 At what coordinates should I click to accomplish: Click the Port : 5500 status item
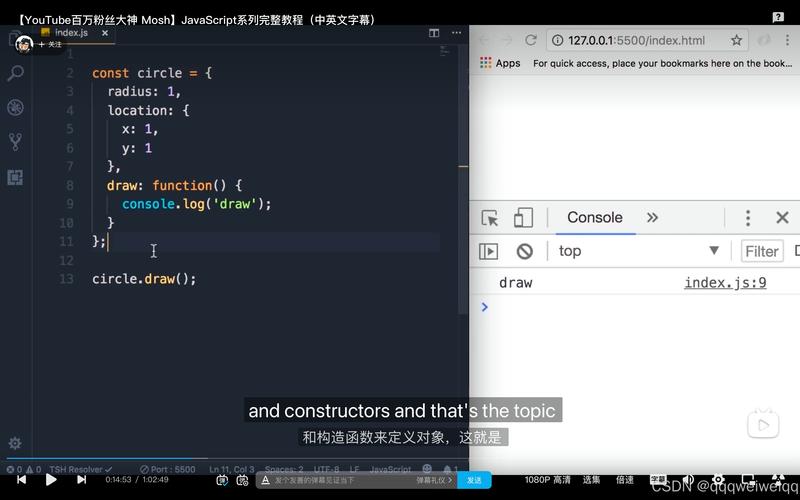coord(168,469)
